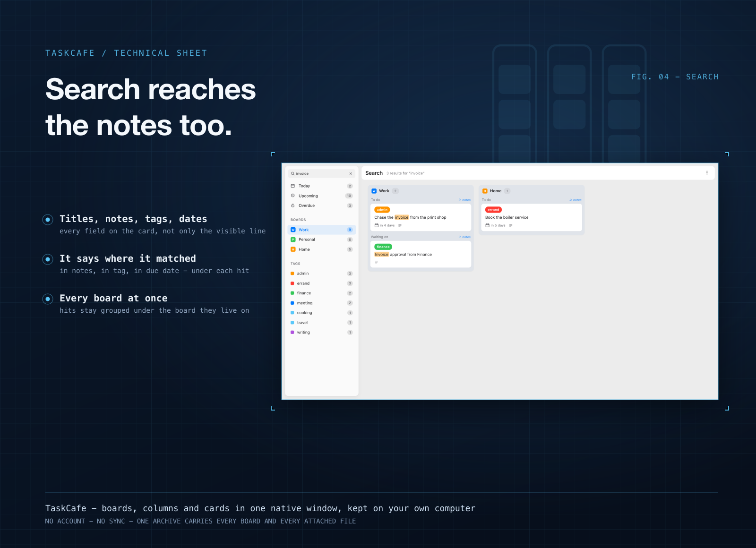Click "in notes" label above Work To do
The width and height of the screenshot is (756, 548).
(464, 200)
